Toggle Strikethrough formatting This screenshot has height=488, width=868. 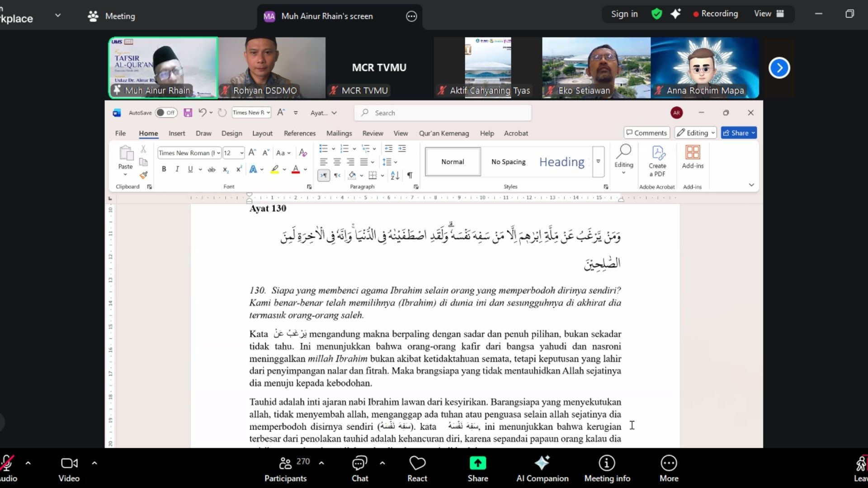[212, 169]
